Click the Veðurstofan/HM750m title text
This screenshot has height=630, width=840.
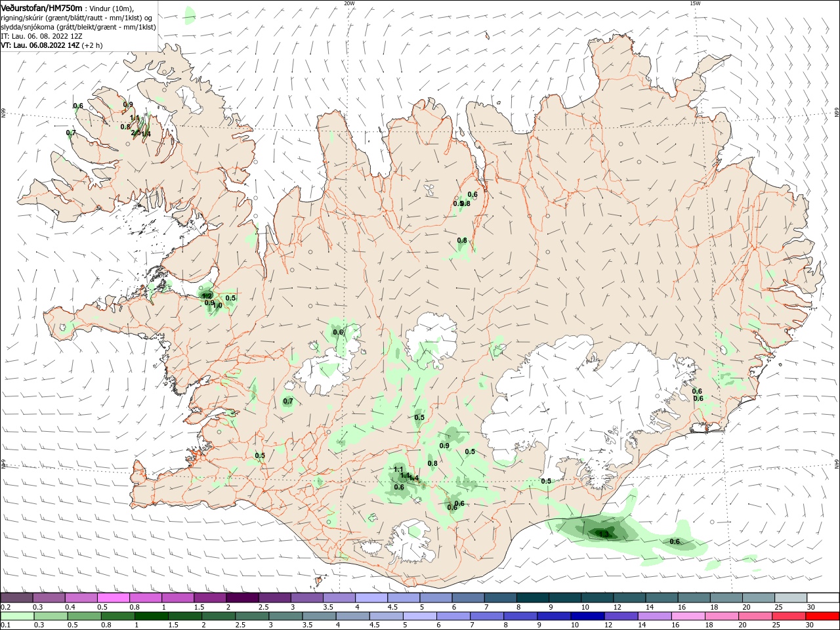click(41, 8)
